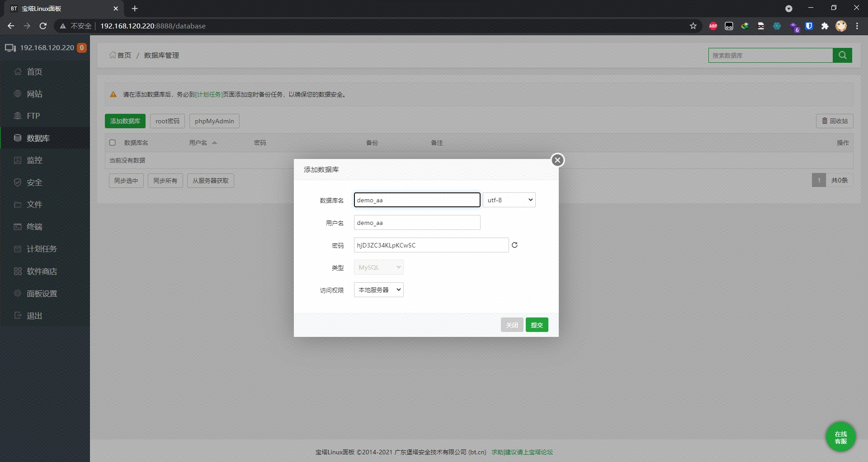The image size is (868, 462).
Task: Click the 数据库名 column header
Action: (x=136, y=143)
